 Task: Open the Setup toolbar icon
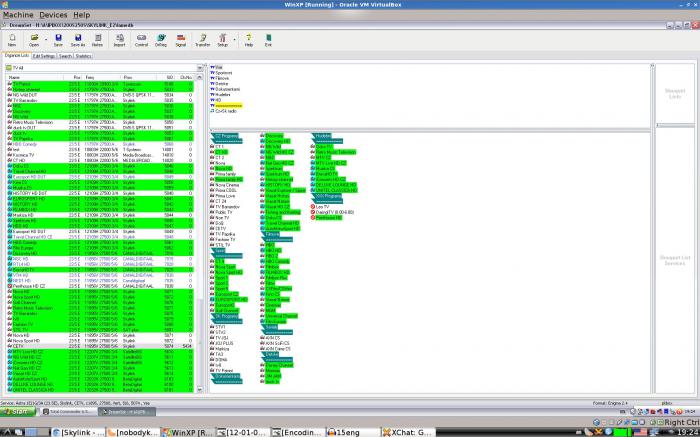tap(222, 40)
